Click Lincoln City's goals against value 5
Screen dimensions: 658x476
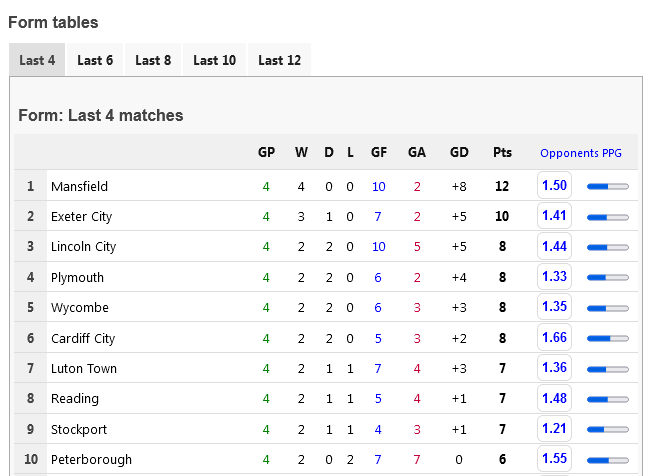coord(416,247)
